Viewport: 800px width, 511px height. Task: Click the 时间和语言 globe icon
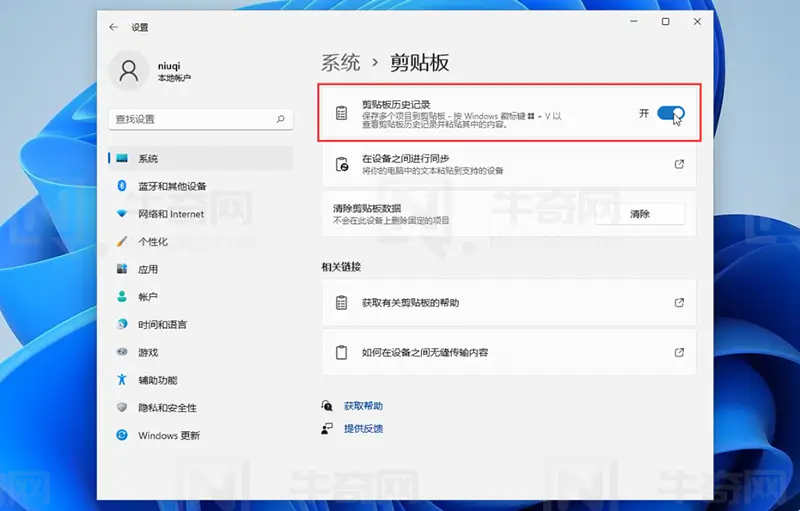[x=122, y=324]
